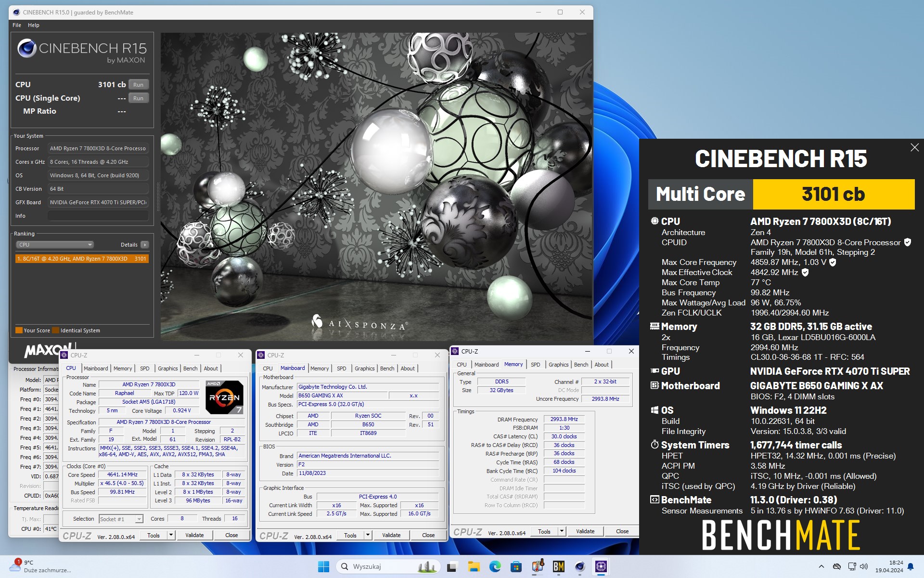
Task: Open Cinebench Help menu
Action: [x=34, y=25]
